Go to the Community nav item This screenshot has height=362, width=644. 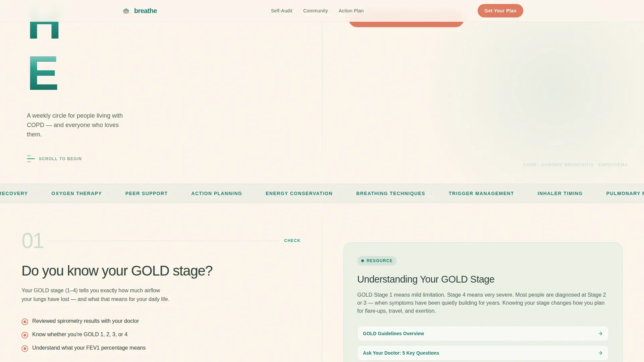(x=316, y=11)
